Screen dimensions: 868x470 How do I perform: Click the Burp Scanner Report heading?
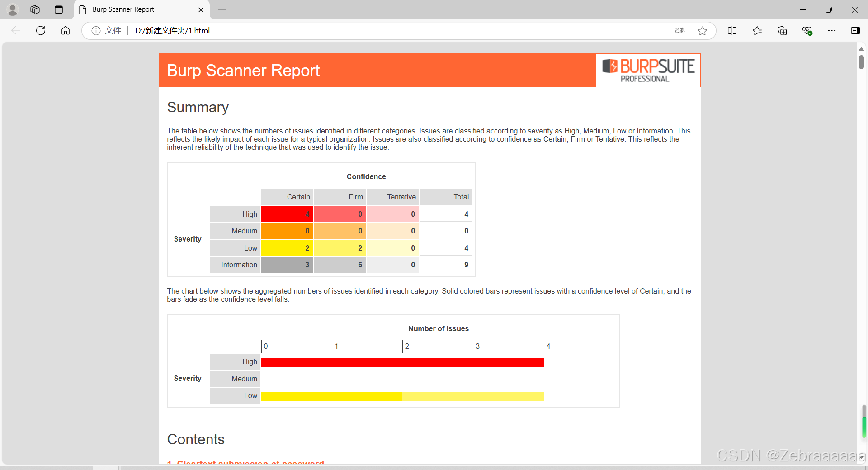coord(243,70)
